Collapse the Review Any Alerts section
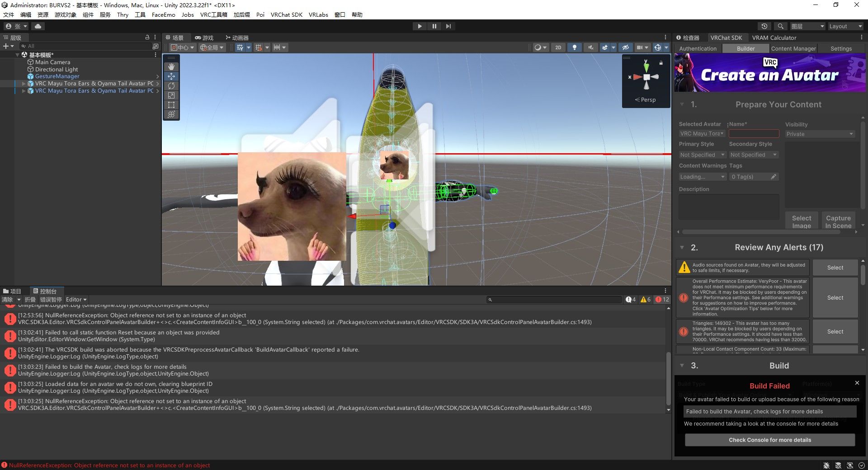The height and width of the screenshot is (470, 868). click(x=682, y=247)
